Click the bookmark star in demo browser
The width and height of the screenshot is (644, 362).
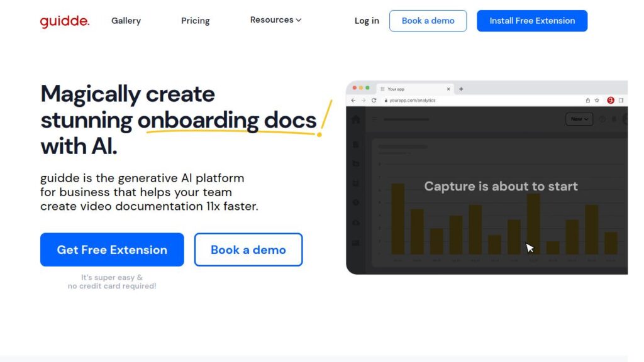[597, 100]
